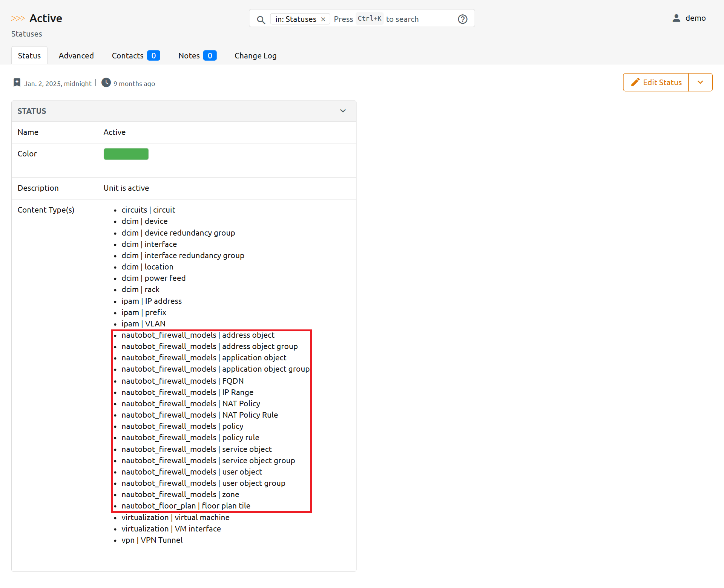Click the created date bookmark icon
The width and height of the screenshot is (724, 588).
(17, 83)
